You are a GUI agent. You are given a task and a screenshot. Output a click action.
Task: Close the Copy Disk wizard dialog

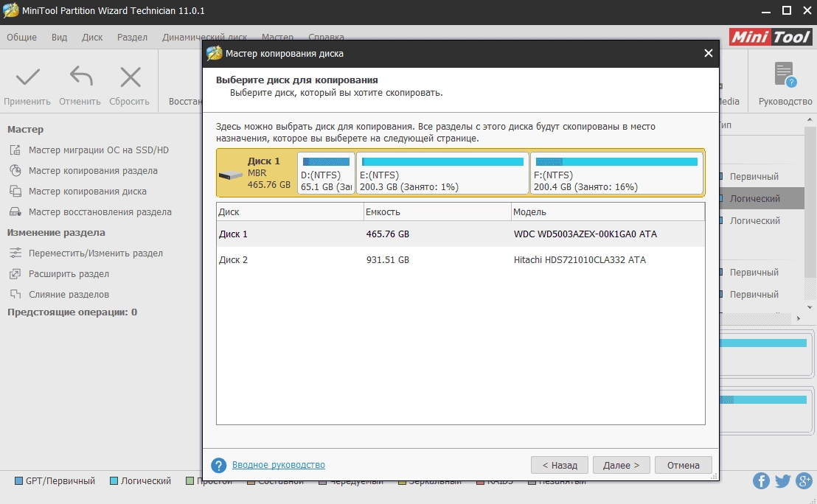[708, 53]
